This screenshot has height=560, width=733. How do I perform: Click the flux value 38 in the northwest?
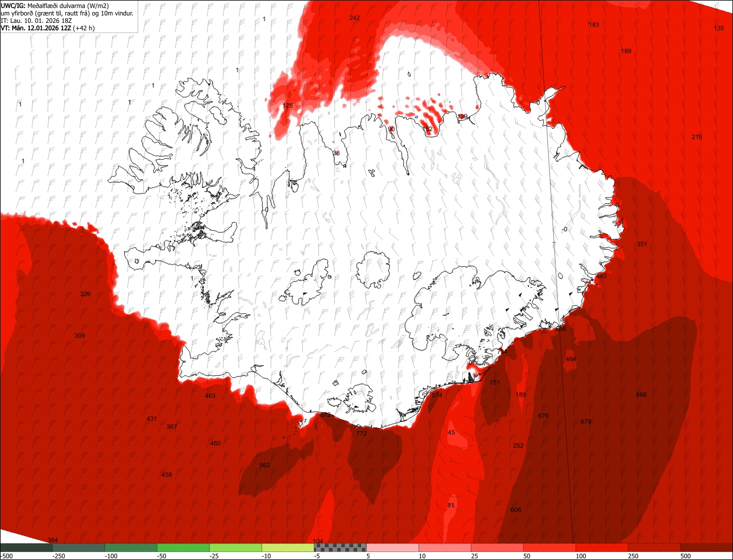(x=336, y=153)
